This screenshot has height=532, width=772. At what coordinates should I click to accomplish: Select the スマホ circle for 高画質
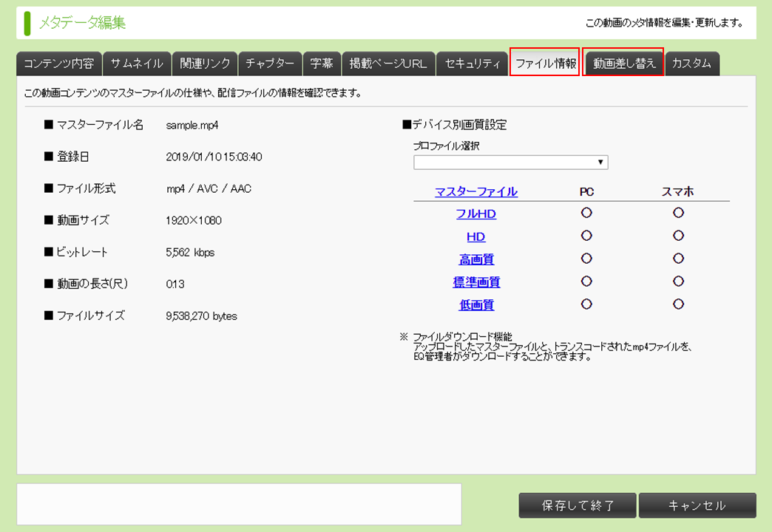click(678, 259)
